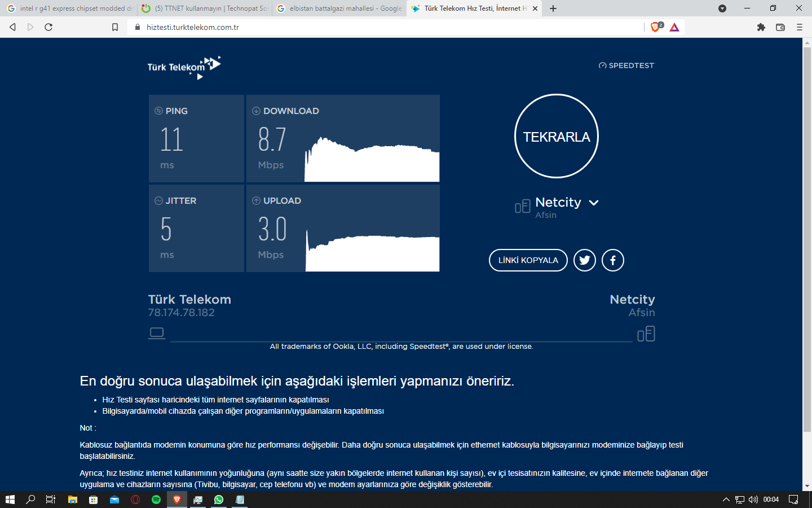This screenshot has width=812, height=508.
Task: Click the network icon in the system tray
Action: 740,500
